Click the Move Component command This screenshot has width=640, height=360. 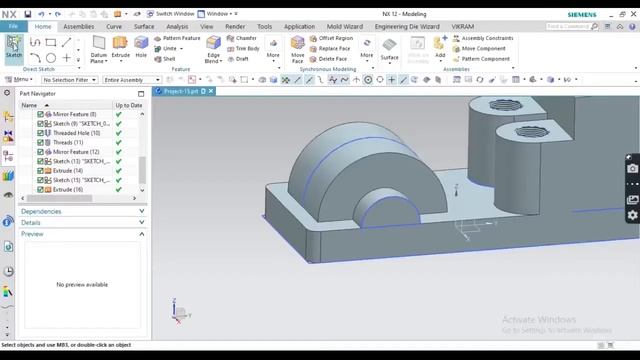[479, 49]
